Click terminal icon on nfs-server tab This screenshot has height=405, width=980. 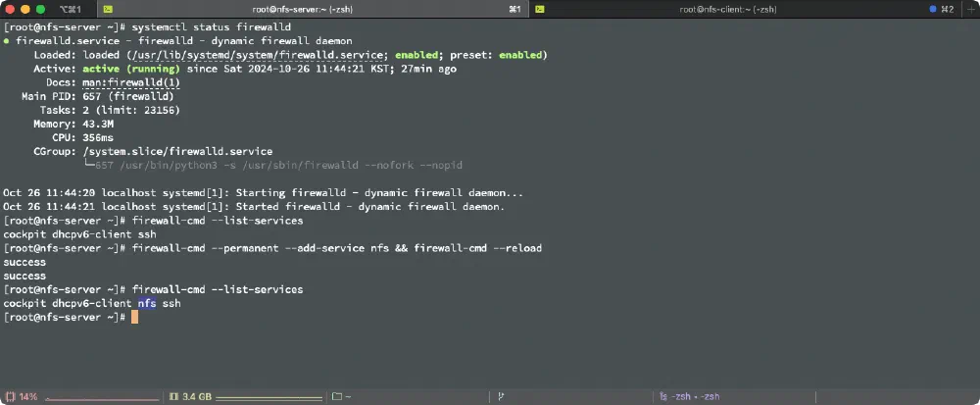[108, 9]
